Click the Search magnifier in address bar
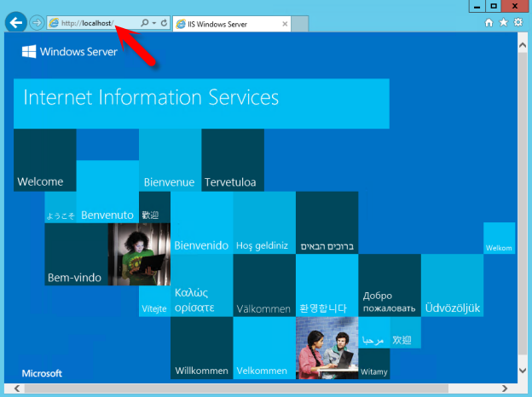This screenshot has height=397, width=532. [144, 24]
